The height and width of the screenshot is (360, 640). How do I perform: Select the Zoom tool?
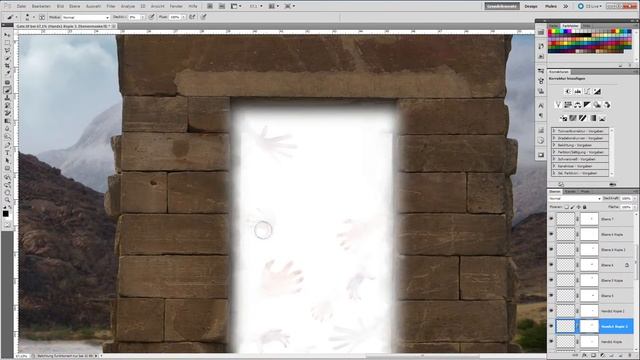coord(7,200)
